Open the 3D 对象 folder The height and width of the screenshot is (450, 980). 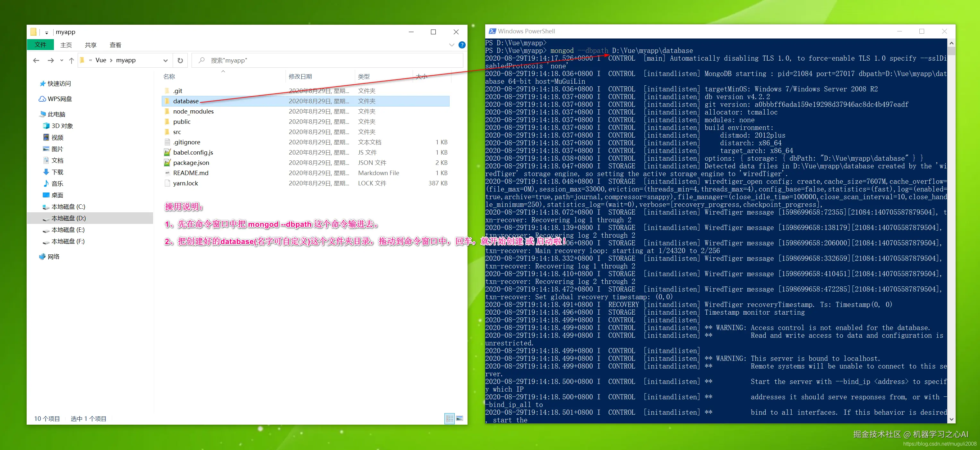click(x=62, y=126)
